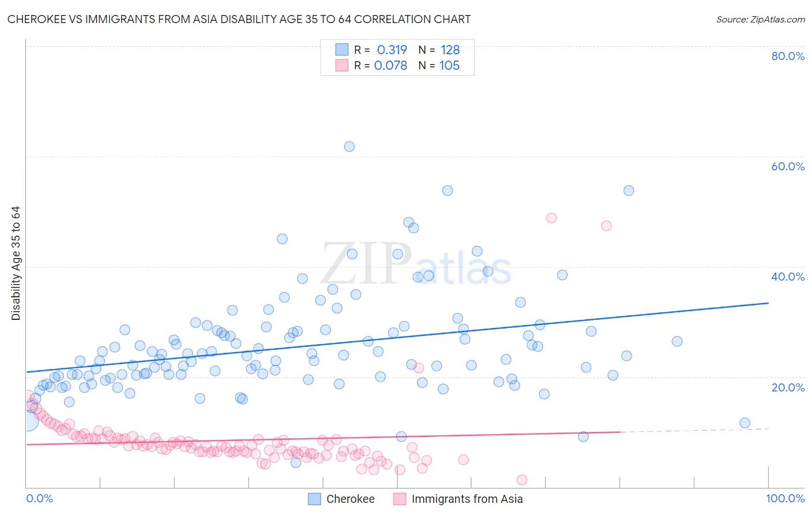Click the 100.0% x-axis label

[x=785, y=499]
